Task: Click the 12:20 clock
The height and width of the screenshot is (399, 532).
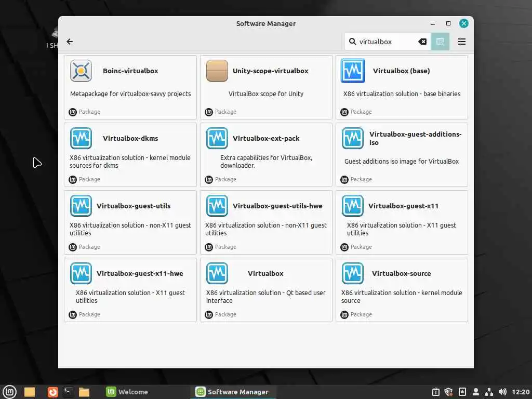Action: (x=521, y=392)
